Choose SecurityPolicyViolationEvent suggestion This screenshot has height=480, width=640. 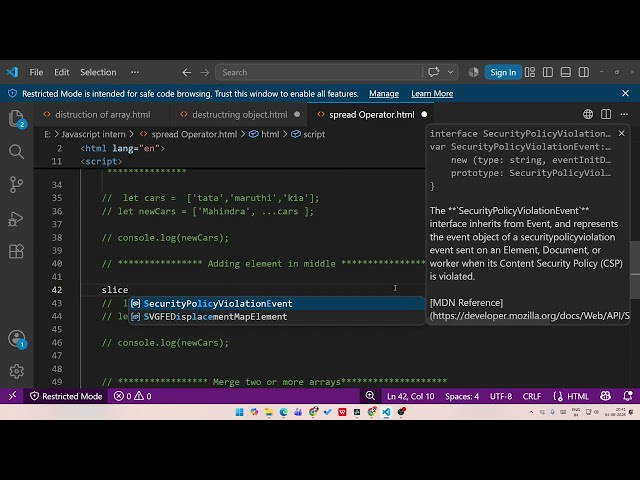point(277,304)
